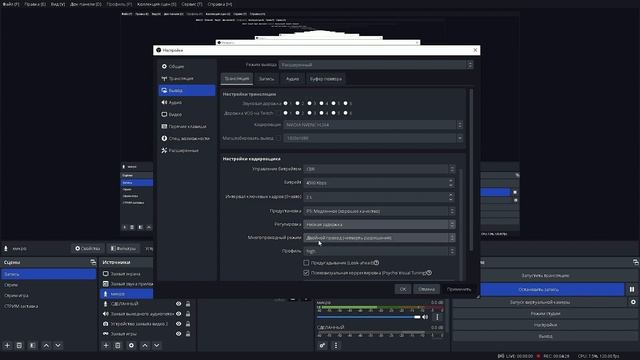The width and height of the screenshot is (640, 360).
Task: Increase bitrate using spinner arrows
Action: (451, 180)
